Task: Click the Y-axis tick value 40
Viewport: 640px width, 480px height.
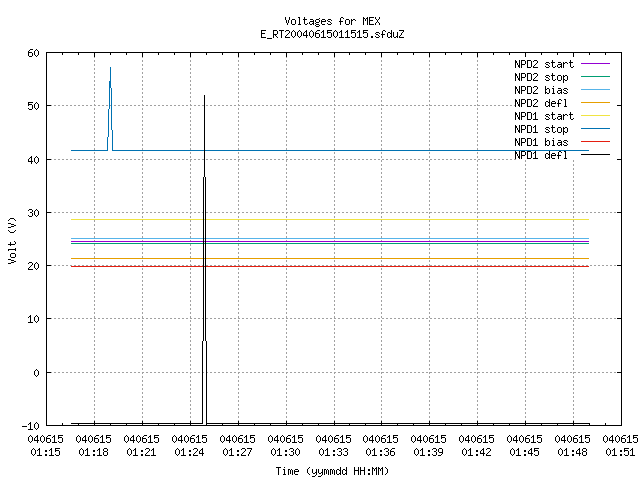Action: tap(33, 160)
